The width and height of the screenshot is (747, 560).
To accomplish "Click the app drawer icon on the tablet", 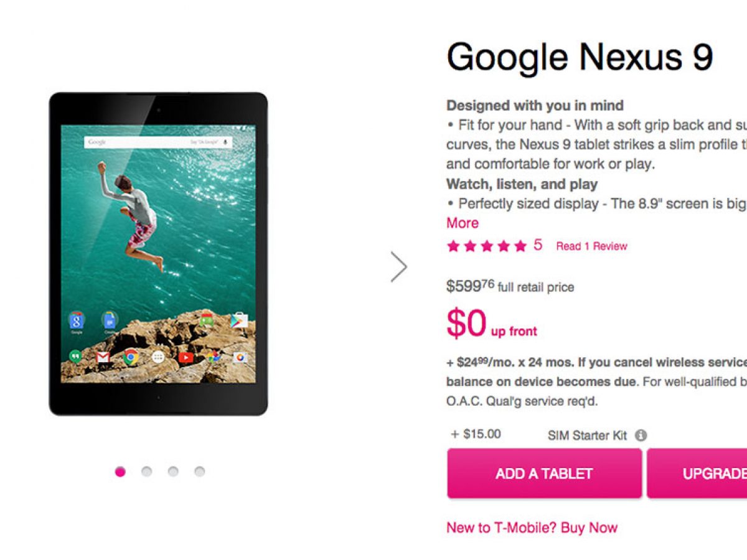I will click(158, 357).
